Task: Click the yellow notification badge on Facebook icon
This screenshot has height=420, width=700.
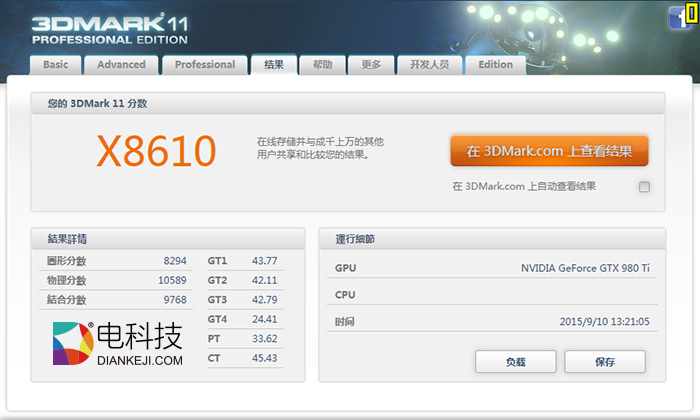Action: [691, 15]
